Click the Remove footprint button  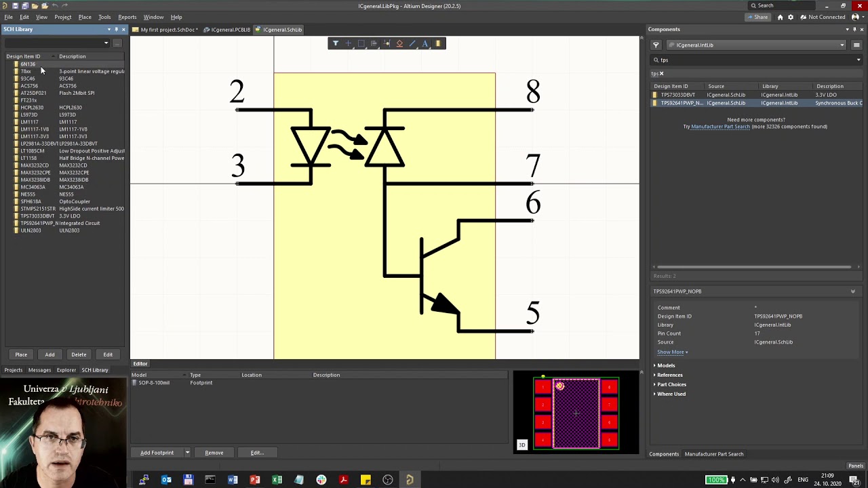click(214, 453)
